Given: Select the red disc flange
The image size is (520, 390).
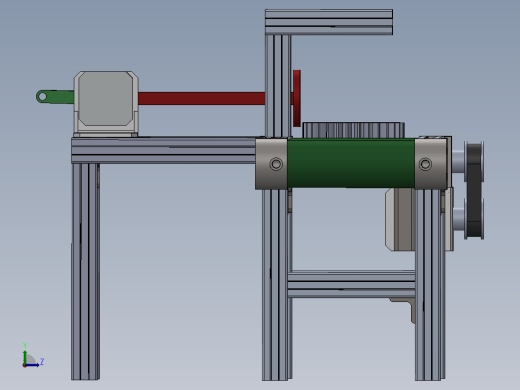Looking at the screenshot, I should pos(297,98).
